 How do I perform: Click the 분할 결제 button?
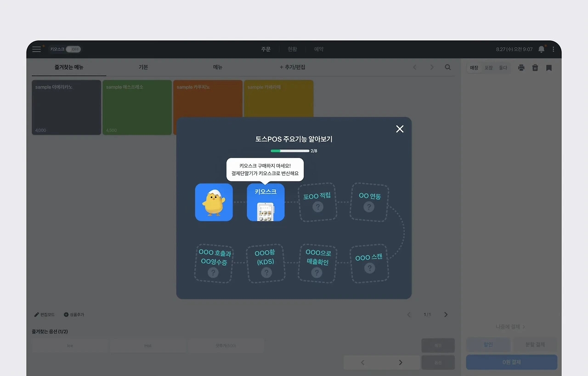[x=535, y=345]
